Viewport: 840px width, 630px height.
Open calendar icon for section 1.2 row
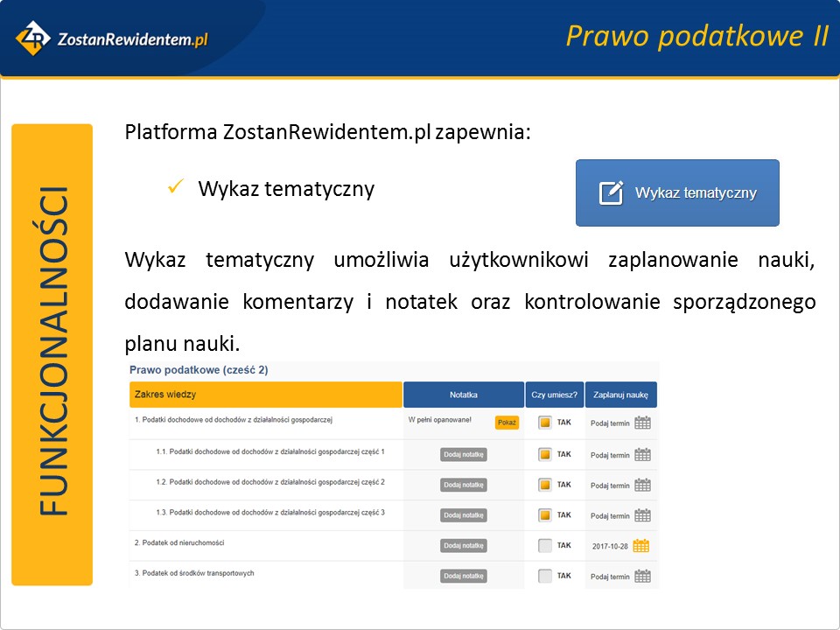pyautogui.click(x=642, y=485)
